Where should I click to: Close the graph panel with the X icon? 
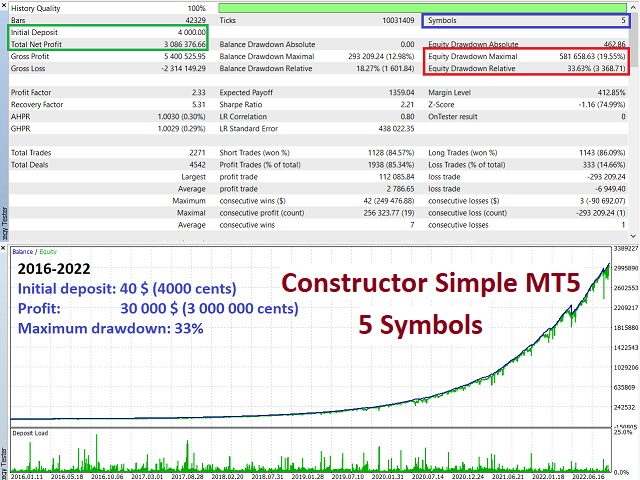[3, 248]
